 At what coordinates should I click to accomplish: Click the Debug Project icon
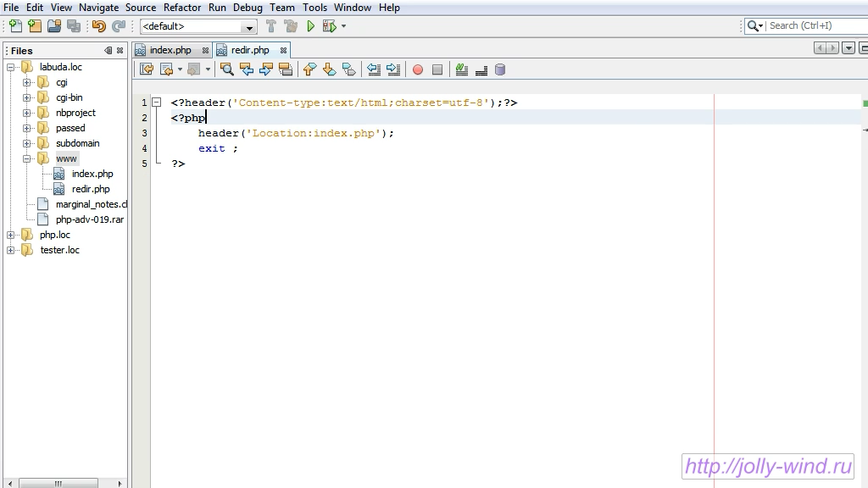(330, 26)
